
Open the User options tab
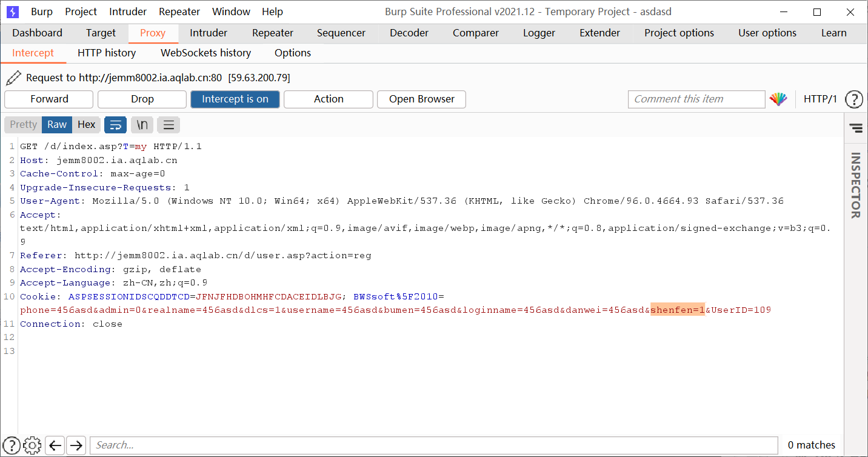767,33
